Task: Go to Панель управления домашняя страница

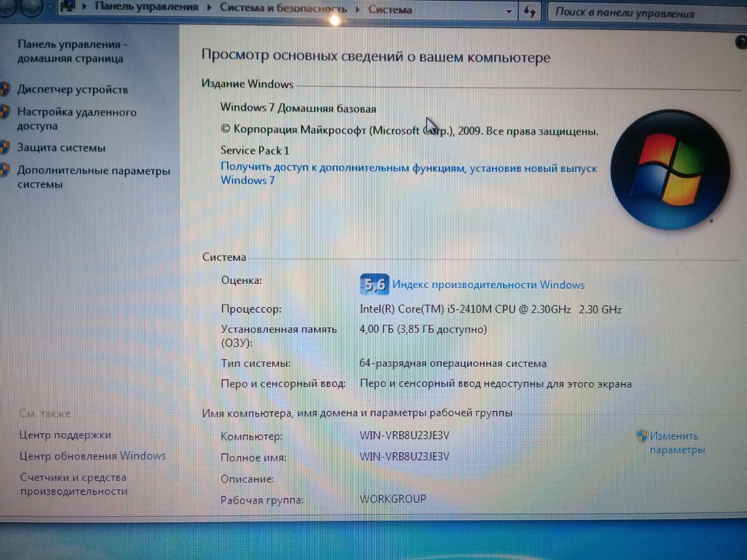Action: point(72,51)
